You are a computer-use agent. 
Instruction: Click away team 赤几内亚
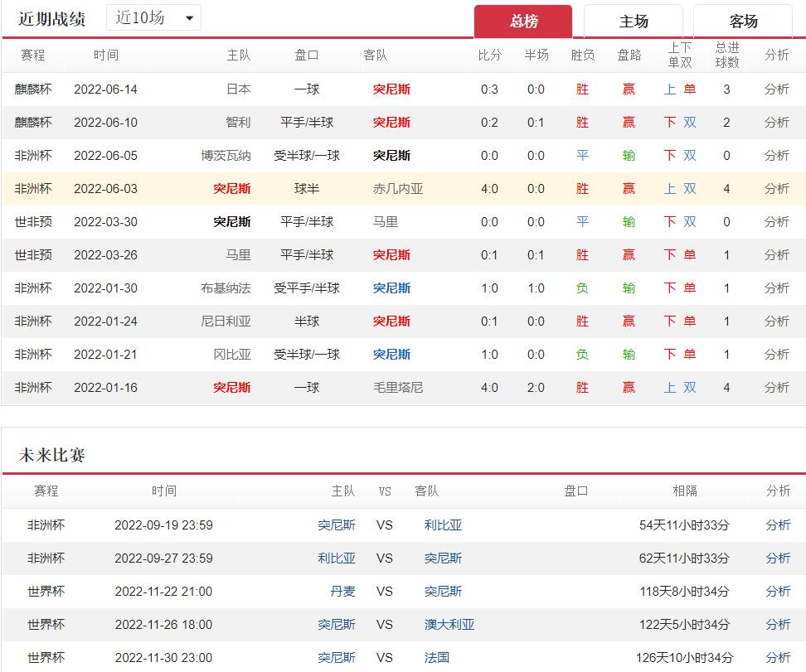[398, 189]
